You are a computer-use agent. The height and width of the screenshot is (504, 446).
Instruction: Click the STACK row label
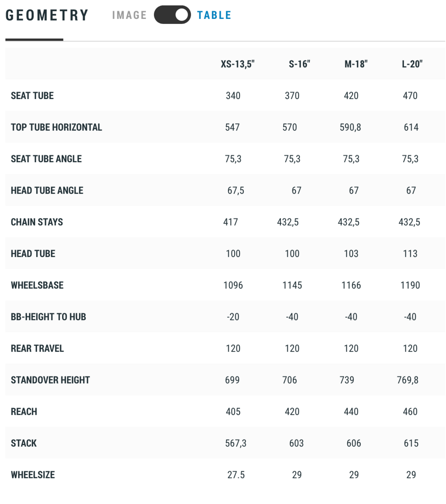[x=24, y=443]
